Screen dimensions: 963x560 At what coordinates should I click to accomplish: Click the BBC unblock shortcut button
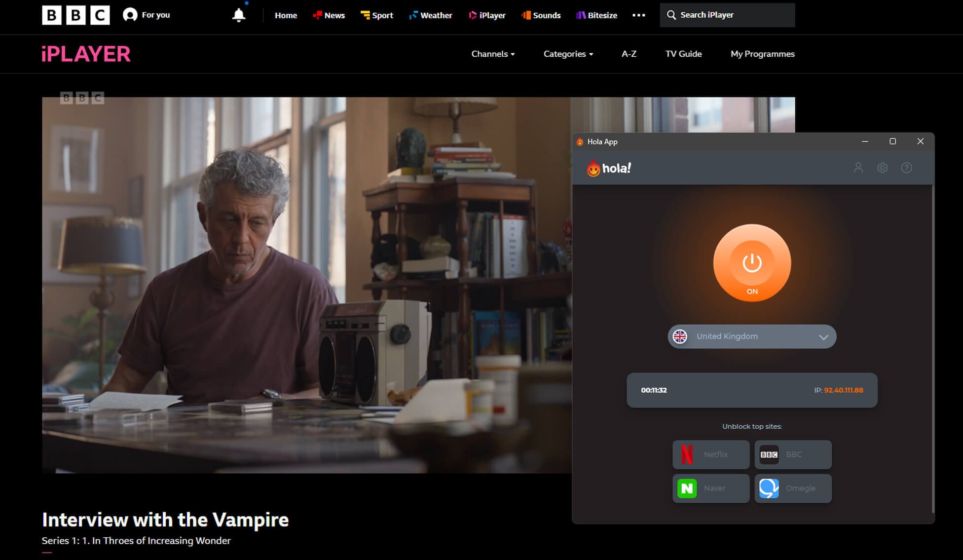(x=793, y=454)
